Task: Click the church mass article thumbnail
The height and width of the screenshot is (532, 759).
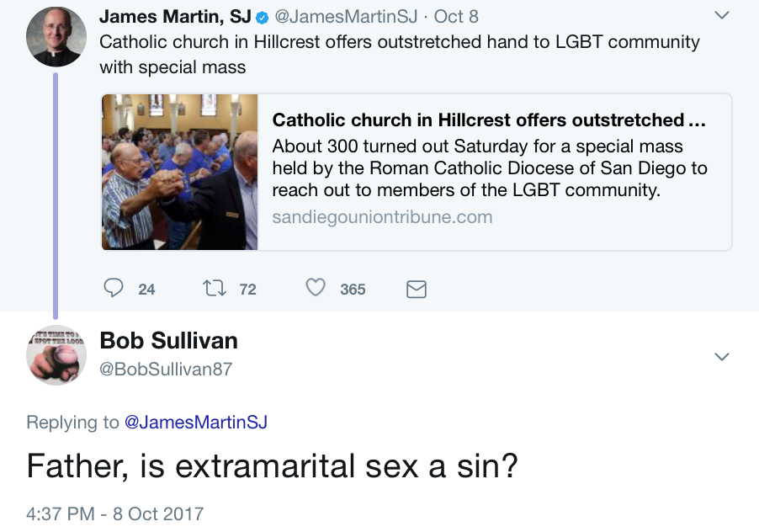Action: (x=179, y=172)
